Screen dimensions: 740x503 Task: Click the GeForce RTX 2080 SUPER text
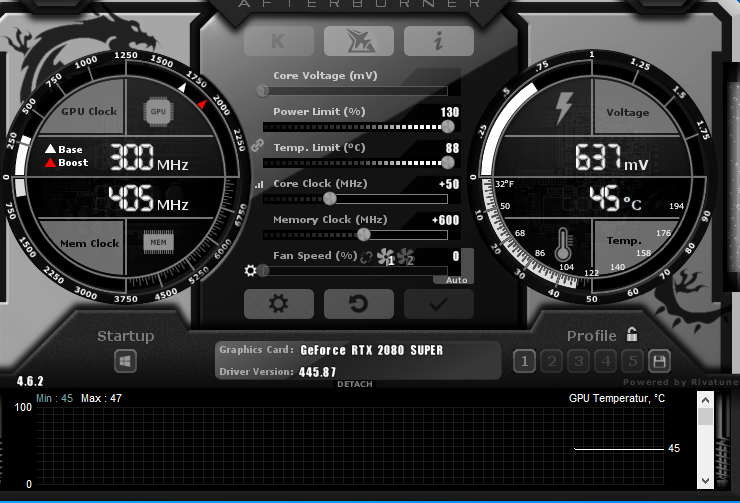coord(372,350)
